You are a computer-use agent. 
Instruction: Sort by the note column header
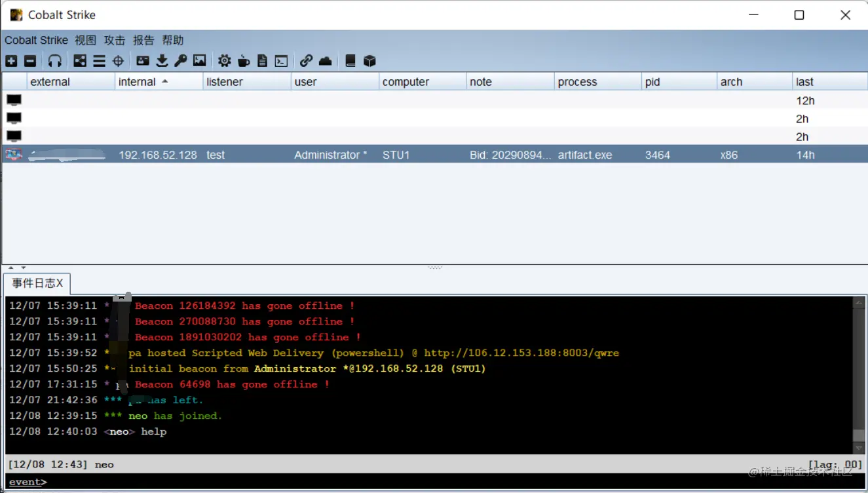(x=510, y=82)
